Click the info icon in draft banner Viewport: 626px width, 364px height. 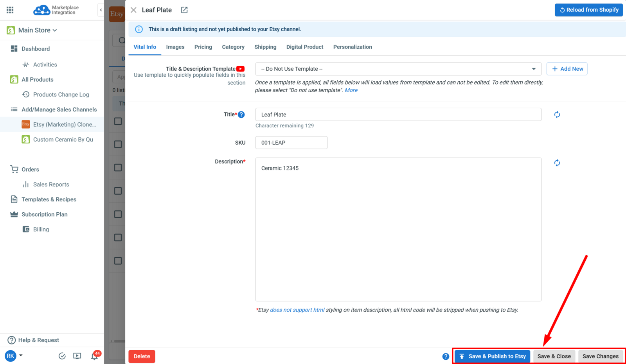pos(139,29)
